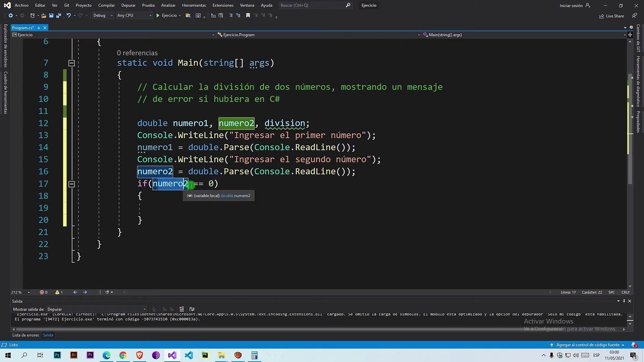Close the Salida output panel
Image resolution: width=644 pixels, height=362 pixels.
[x=629, y=301]
